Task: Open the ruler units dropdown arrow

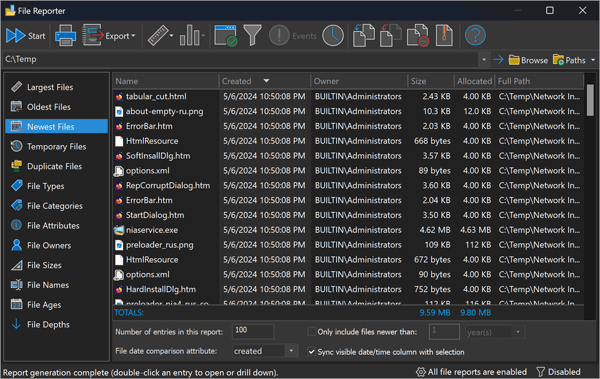Action: [171, 36]
